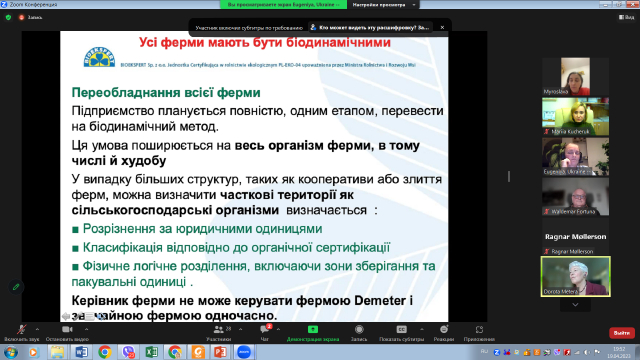This screenshot has height=360, width=640.
Task: Open the Chat panel icon
Action: point(264,329)
